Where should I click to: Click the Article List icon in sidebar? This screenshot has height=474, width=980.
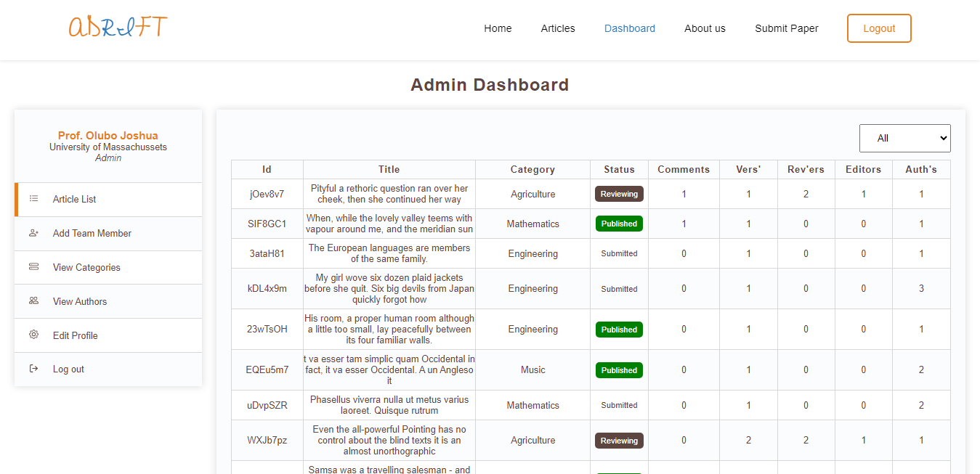(33, 199)
